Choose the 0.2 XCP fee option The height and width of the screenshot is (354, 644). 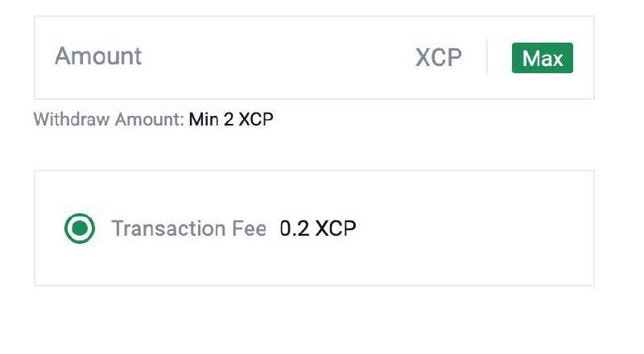80,228
